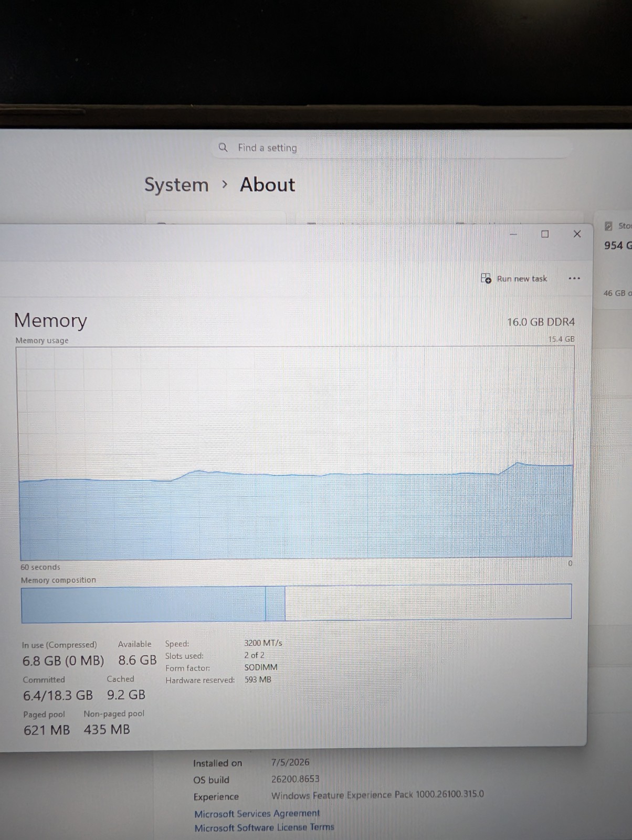Close the Task Manager window
The image size is (632, 840).
click(x=577, y=234)
